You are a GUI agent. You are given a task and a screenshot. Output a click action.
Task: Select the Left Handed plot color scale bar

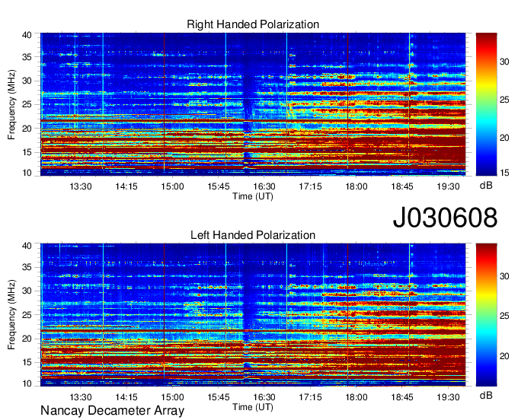[x=486, y=315]
